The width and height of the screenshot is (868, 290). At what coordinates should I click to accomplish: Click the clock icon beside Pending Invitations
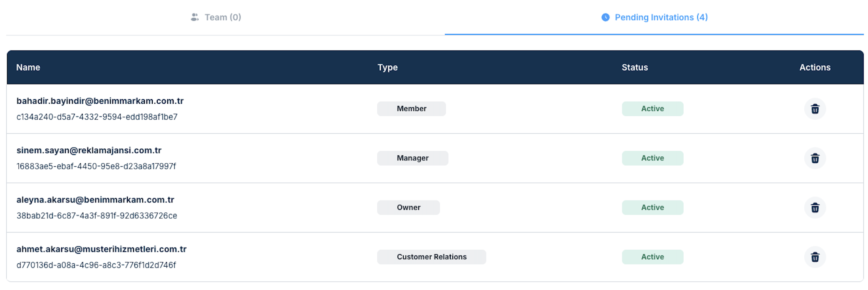pos(605,17)
